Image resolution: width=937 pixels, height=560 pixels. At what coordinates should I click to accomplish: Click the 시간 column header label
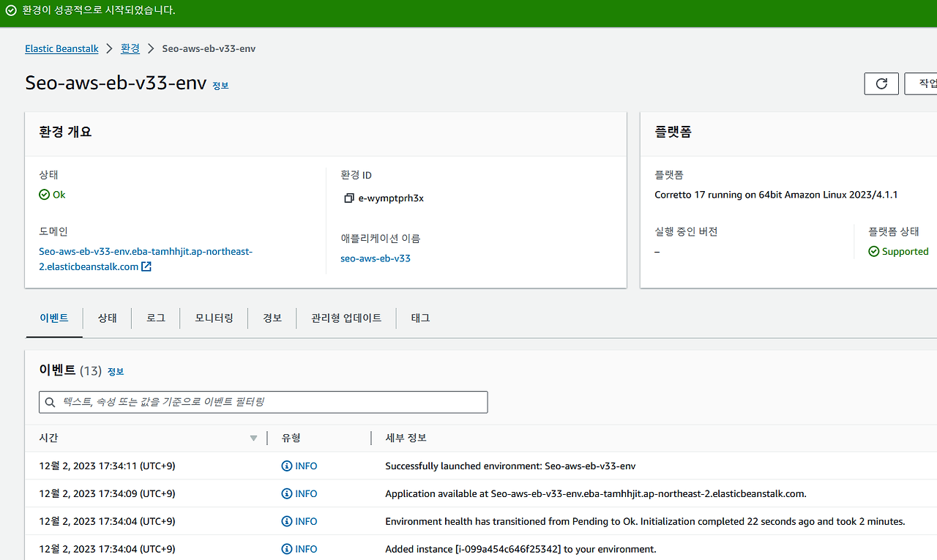pyautogui.click(x=48, y=438)
